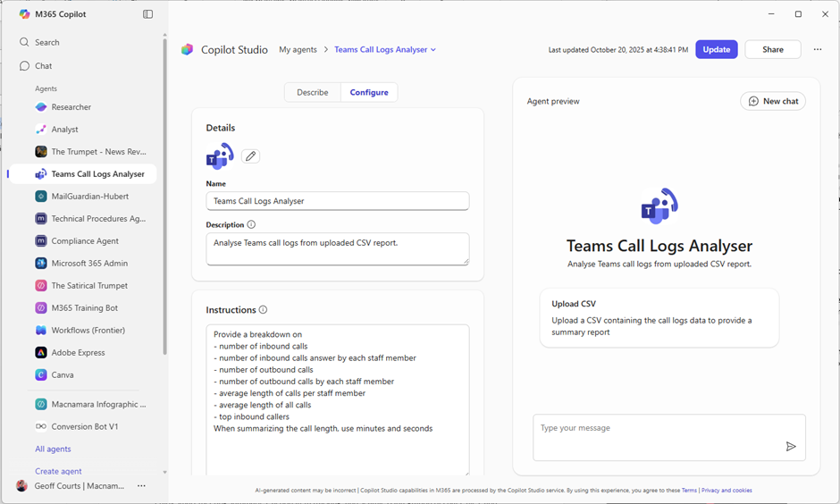Click the Geoff Courts account name

(80, 486)
